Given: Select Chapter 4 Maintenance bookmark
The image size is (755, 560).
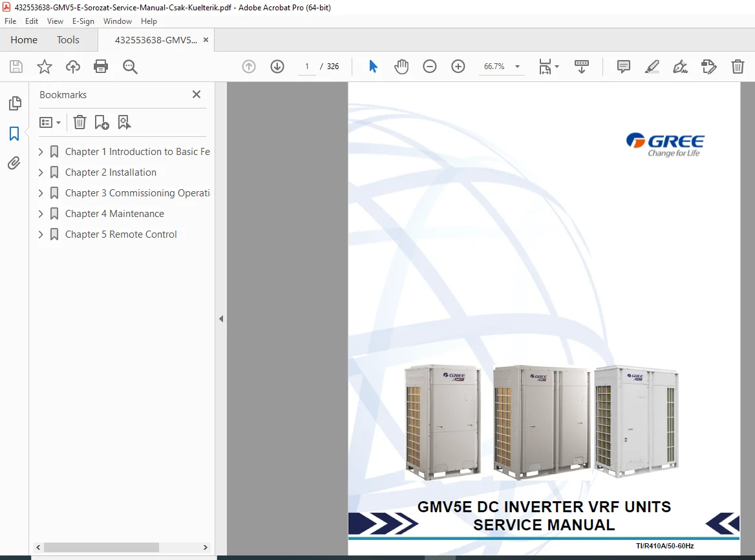Looking at the screenshot, I should 114,214.
